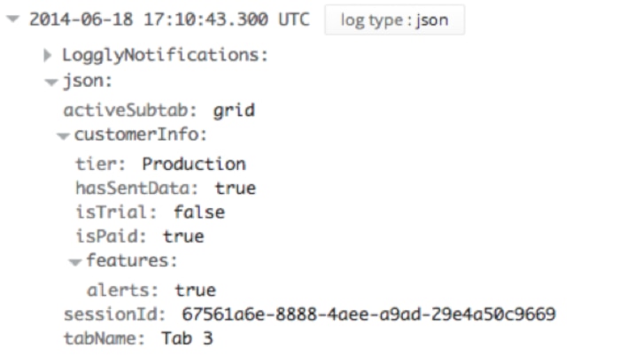Screen dimensions: 620x364
Task: Collapse the customerInfo section
Action: [62, 136]
